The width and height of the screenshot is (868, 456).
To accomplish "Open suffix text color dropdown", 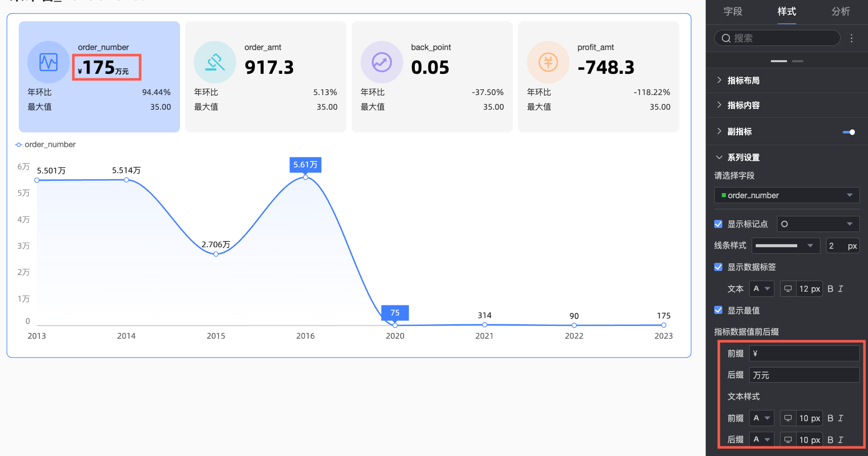I will coord(762,440).
